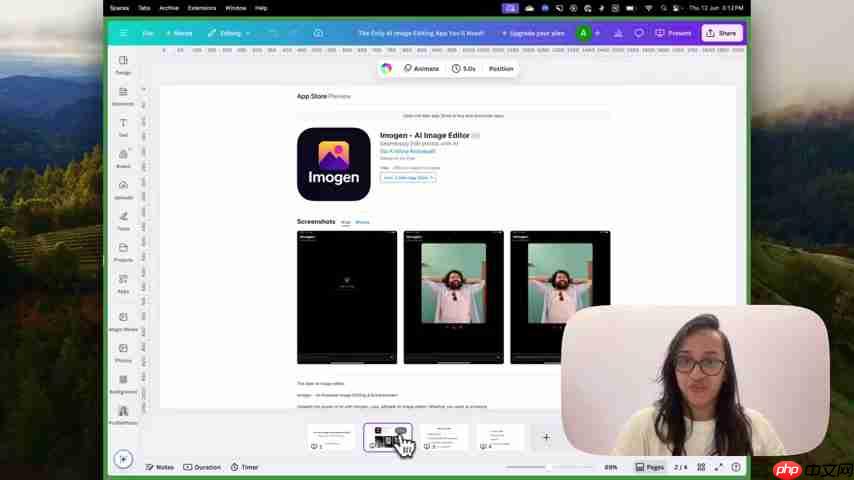Open the Draw tools panel
Screen dimensions: 854x480
[123, 221]
